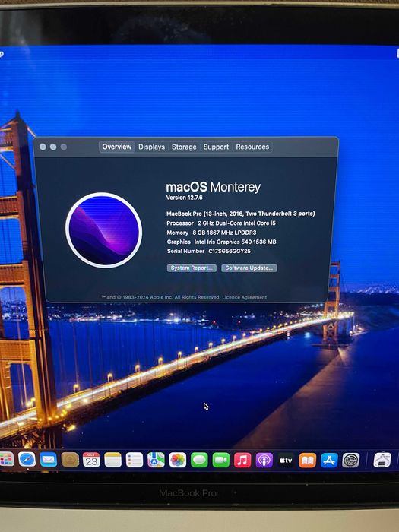Close the About This Mac window
The width and height of the screenshot is (399, 532).
coord(43,147)
